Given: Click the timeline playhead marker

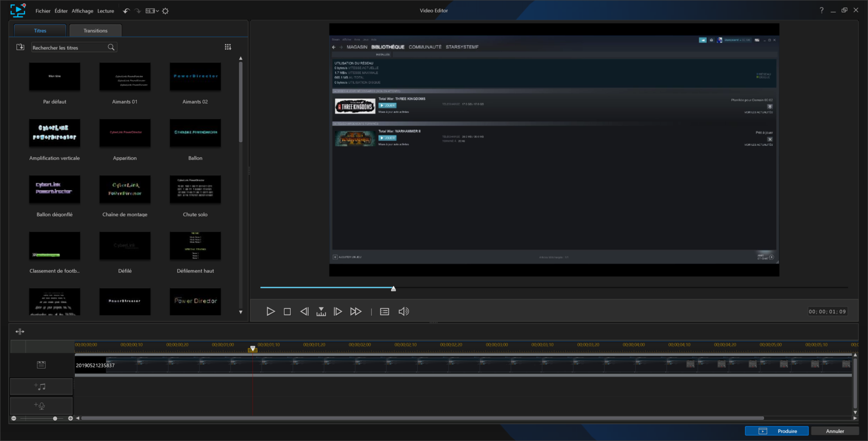Looking at the screenshot, I should [x=252, y=349].
